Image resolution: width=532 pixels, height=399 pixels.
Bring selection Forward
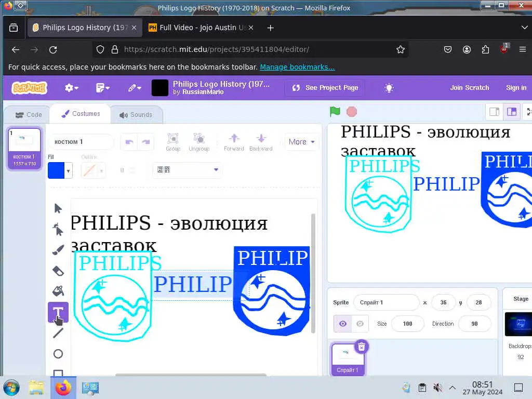click(234, 142)
